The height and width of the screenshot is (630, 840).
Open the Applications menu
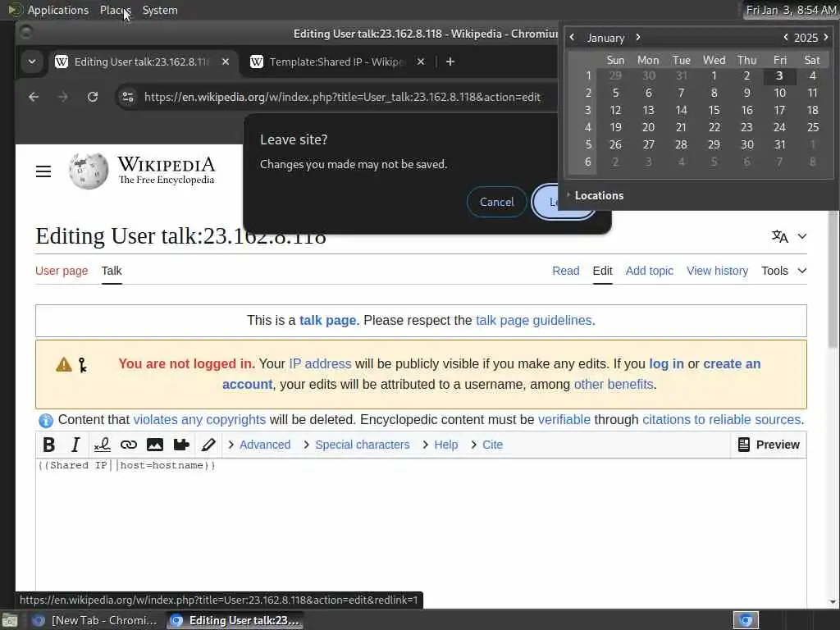58,10
